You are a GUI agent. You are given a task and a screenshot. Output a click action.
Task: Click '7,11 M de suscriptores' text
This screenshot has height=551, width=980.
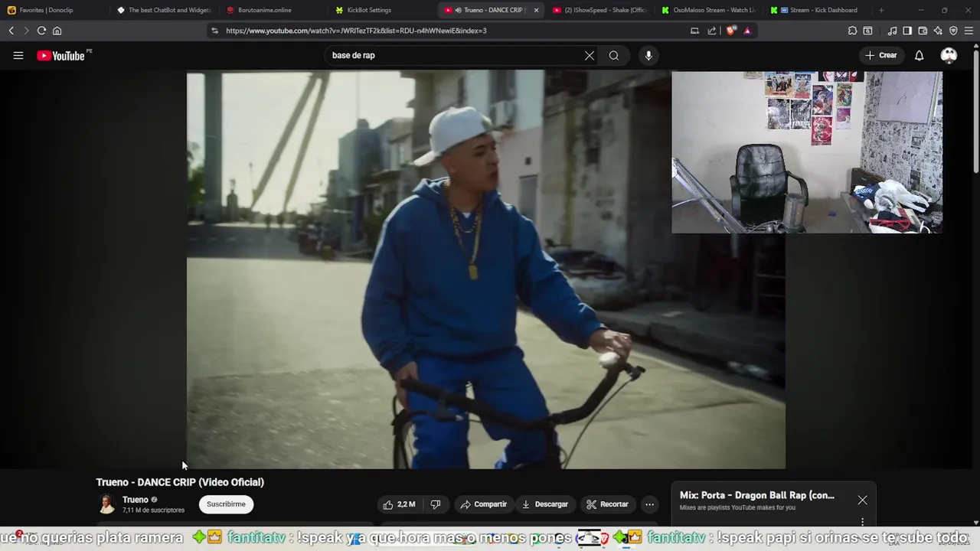[x=153, y=510]
